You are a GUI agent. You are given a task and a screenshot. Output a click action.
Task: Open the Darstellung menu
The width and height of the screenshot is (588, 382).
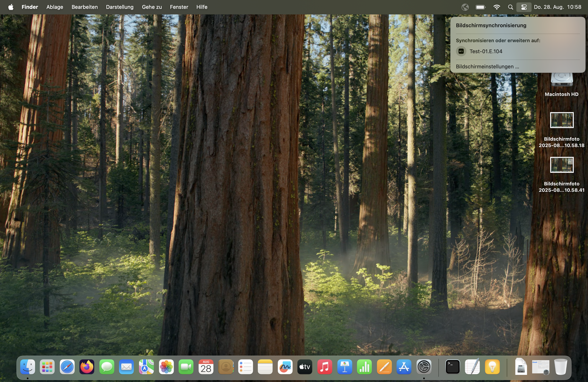[120, 7]
